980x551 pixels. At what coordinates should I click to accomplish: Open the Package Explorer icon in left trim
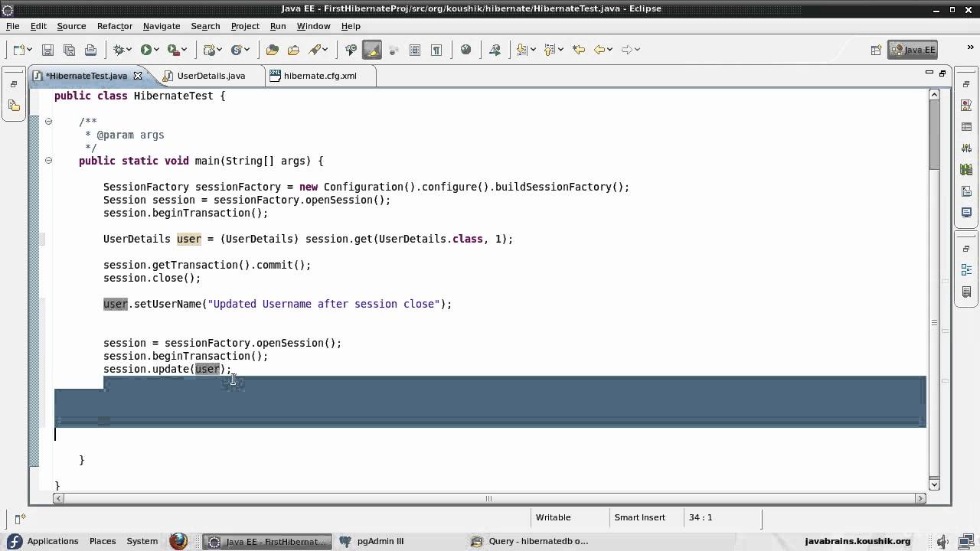coord(14,106)
